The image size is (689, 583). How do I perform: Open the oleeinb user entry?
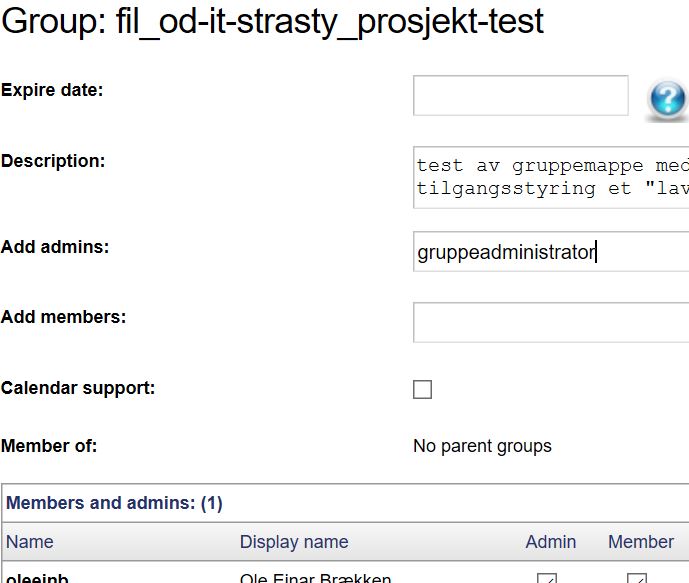click(x=37, y=578)
